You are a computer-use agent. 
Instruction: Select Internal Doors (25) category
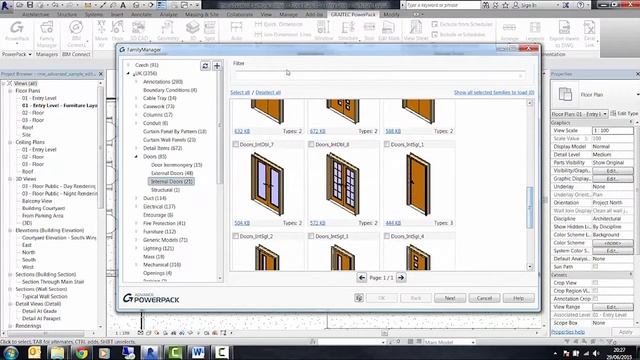tap(171, 182)
